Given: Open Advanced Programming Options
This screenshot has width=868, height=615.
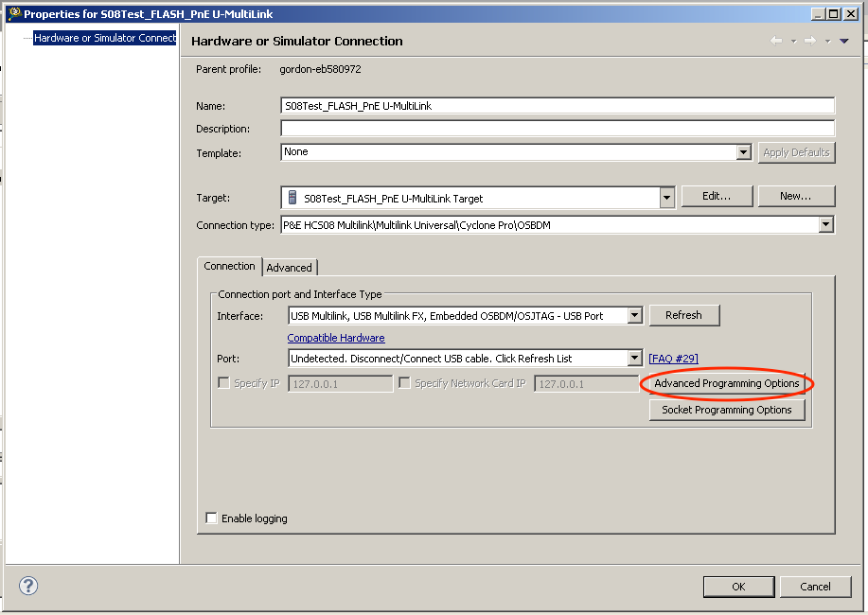Looking at the screenshot, I should click(727, 383).
